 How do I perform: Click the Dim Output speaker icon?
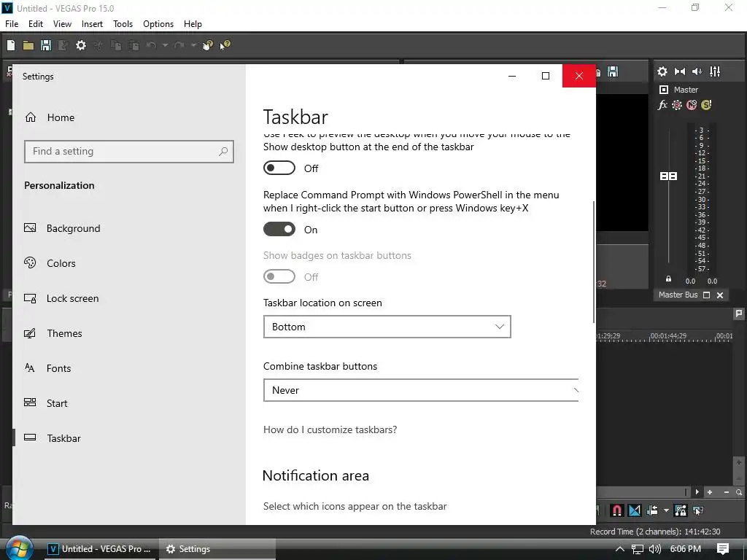coord(697,71)
